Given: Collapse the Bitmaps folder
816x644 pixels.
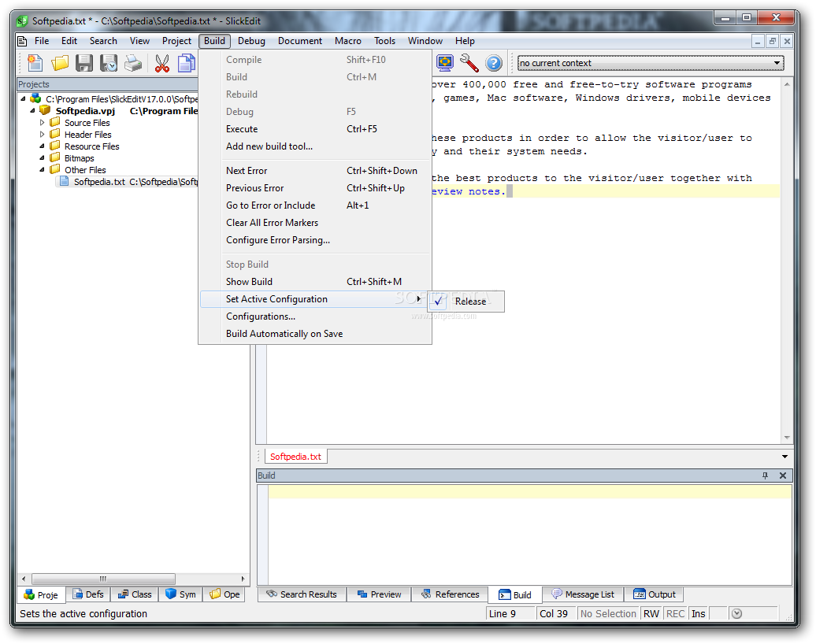Looking at the screenshot, I should (43, 158).
